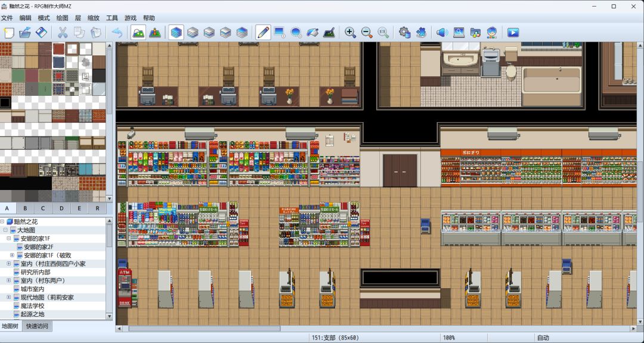Select the Pencil drawing tool
The image size is (644, 343).
pyautogui.click(x=263, y=33)
